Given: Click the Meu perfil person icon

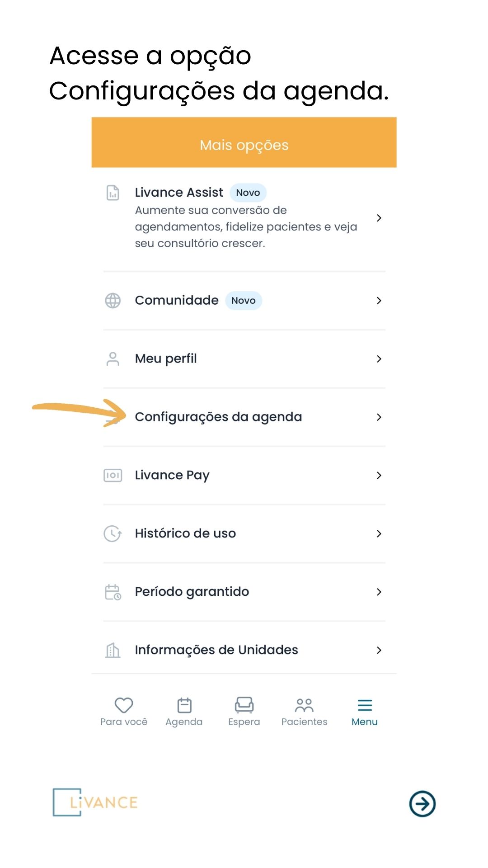Looking at the screenshot, I should [113, 359].
